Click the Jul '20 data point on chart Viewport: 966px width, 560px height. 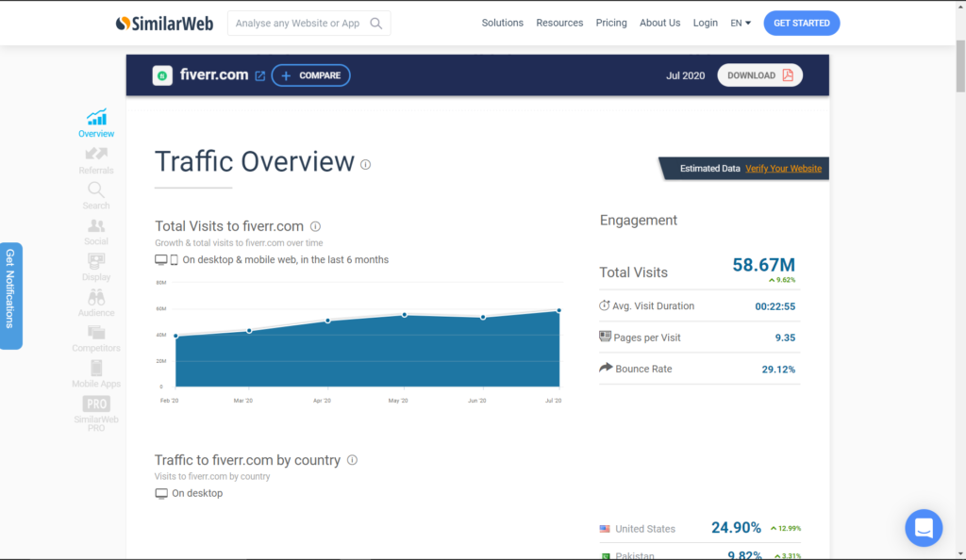click(x=558, y=310)
